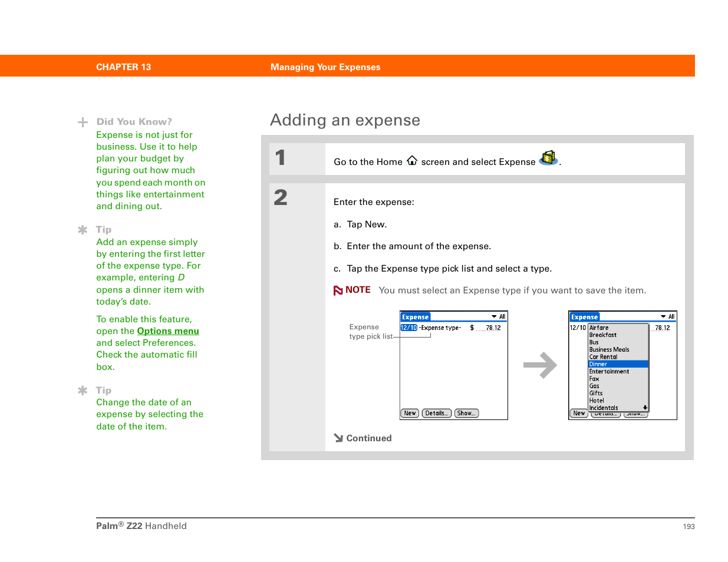Click the 'Enter the amount of the expense.' line
The image size is (728, 562).
tap(412, 246)
